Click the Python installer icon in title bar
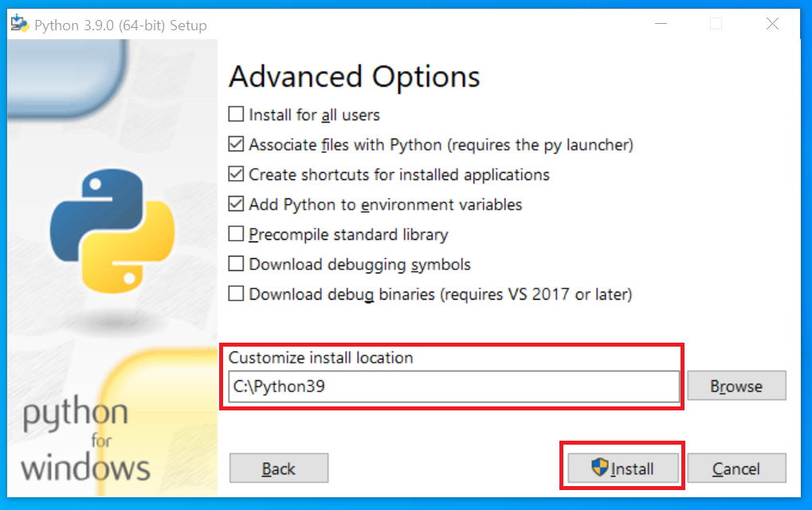 coord(20,23)
